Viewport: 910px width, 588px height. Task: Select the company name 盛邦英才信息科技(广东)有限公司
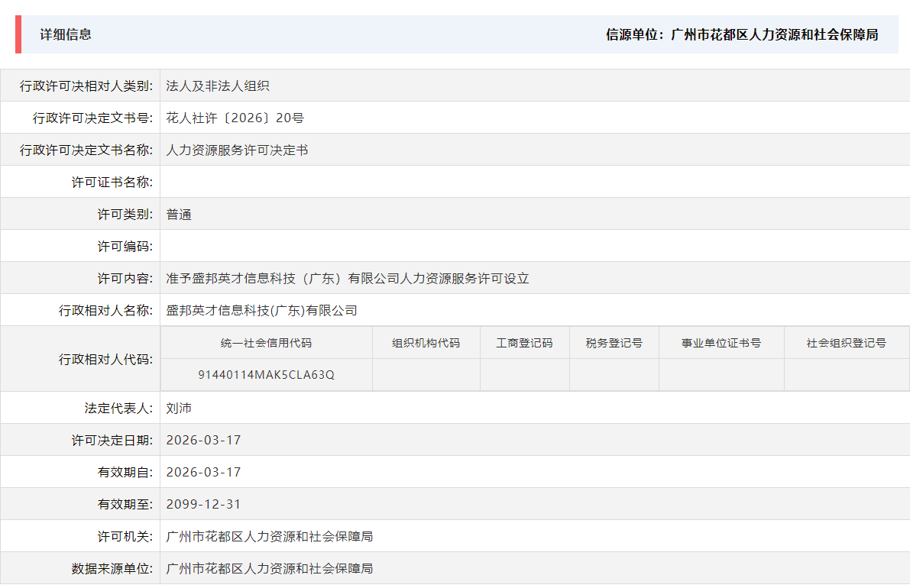click(260, 310)
